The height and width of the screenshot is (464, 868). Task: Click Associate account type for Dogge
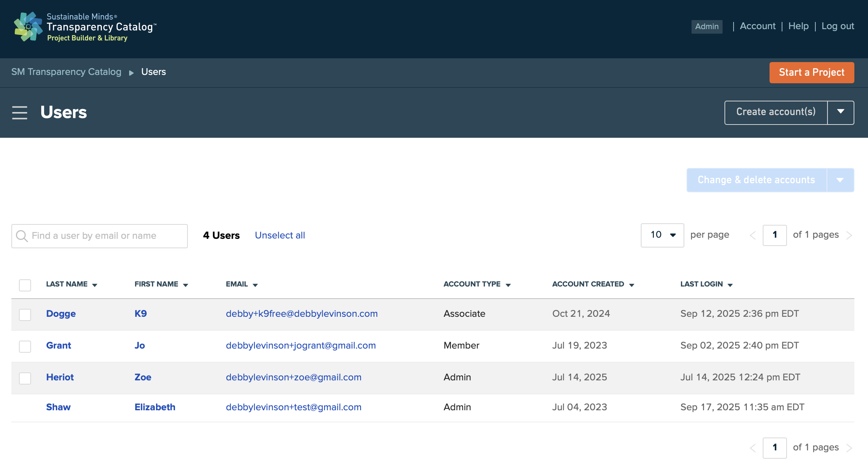click(464, 314)
